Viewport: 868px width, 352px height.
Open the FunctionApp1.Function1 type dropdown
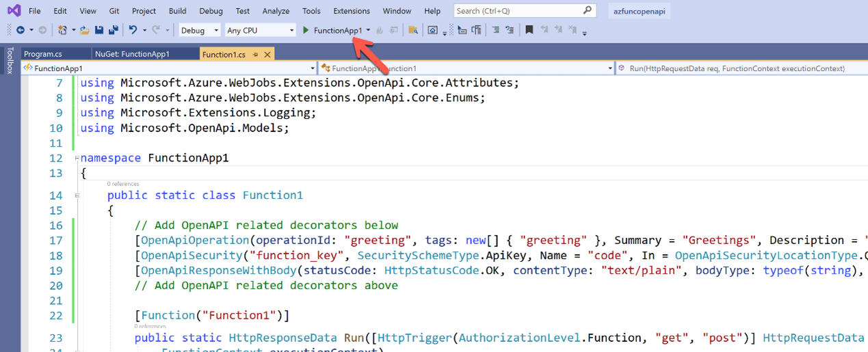point(466,68)
